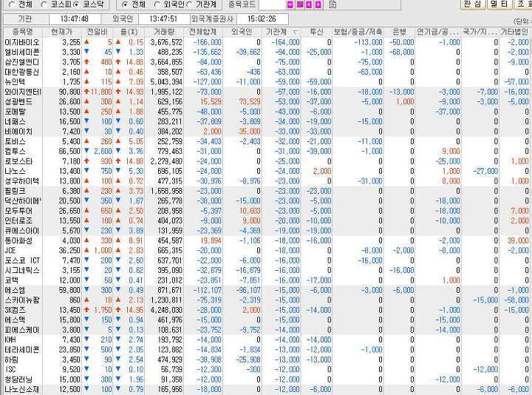Viewport: 532px width, 395px height.
Task: Select the 포스코 ICT stock row
Action: tap(266, 260)
